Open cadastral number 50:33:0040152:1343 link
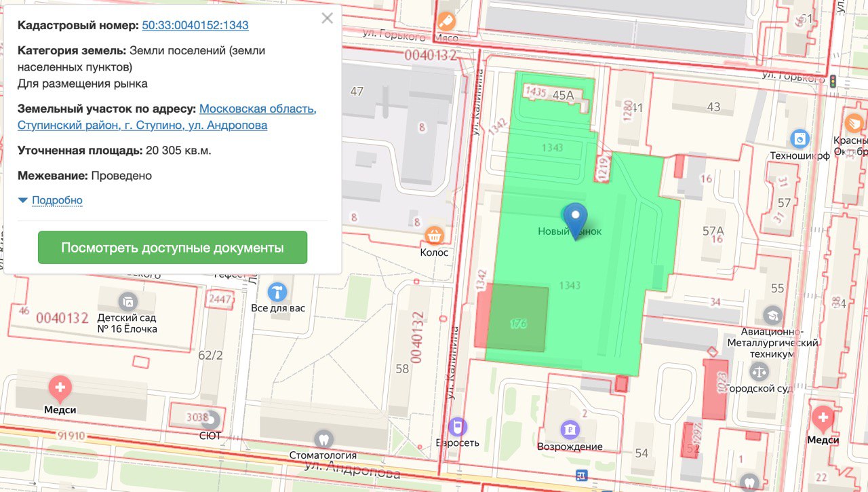Screen dimensions: 868x492 click(195, 26)
